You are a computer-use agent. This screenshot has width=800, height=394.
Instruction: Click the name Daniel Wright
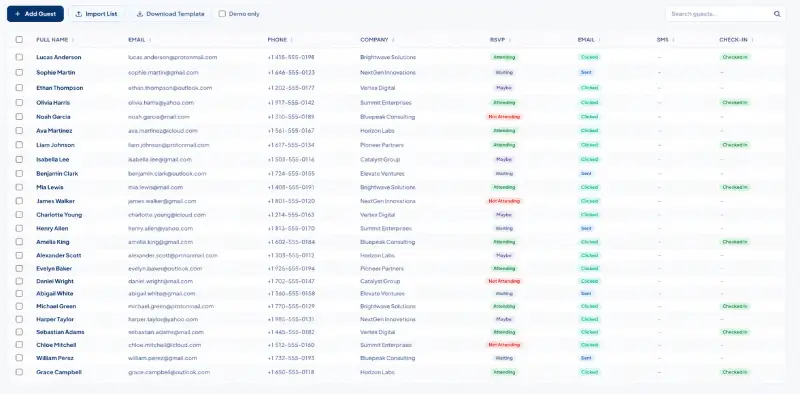(x=55, y=281)
